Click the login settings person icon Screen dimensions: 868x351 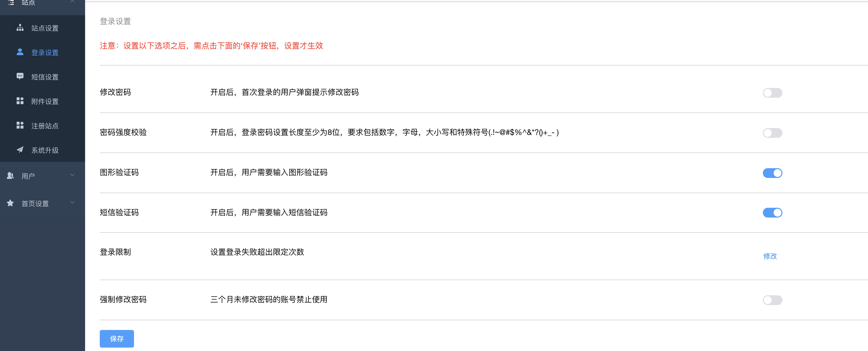[x=20, y=52]
